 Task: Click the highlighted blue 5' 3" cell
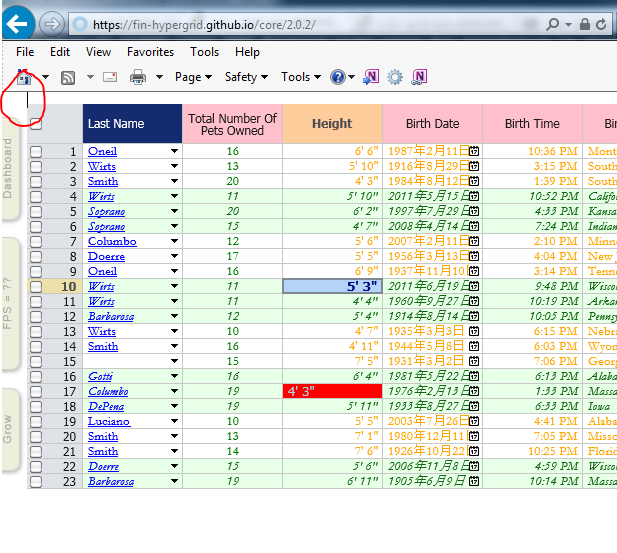(333, 286)
